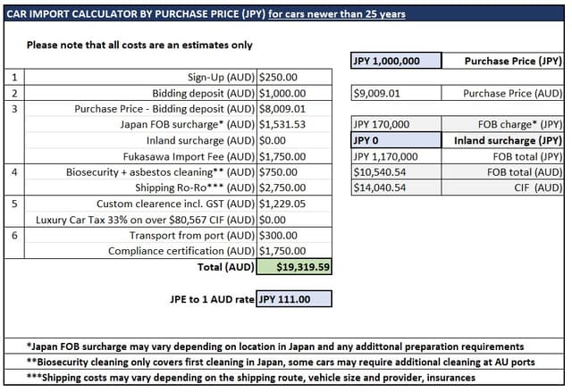The height and width of the screenshot is (392, 572).
Task: Open the 'for cars newer than 25 years' link
Action: coord(337,14)
